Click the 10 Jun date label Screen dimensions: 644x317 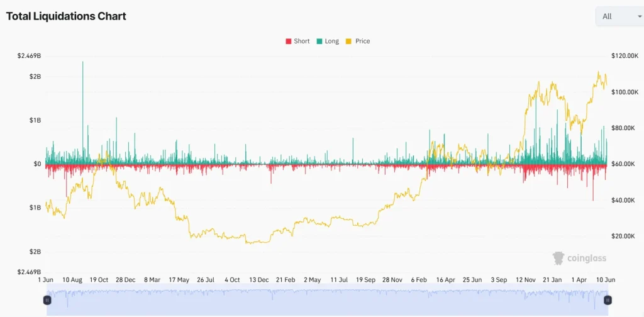click(x=606, y=280)
